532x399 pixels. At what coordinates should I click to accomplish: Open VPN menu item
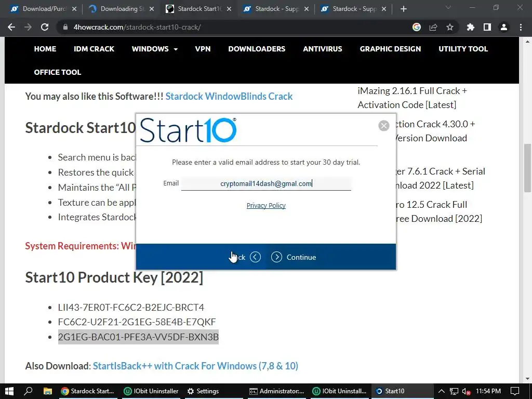[203, 49]
